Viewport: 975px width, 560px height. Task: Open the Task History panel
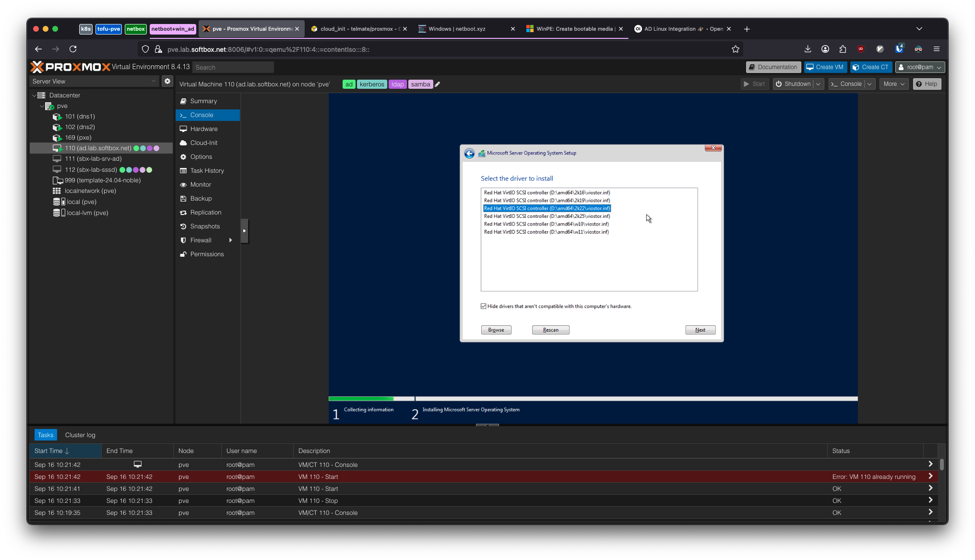207,170
